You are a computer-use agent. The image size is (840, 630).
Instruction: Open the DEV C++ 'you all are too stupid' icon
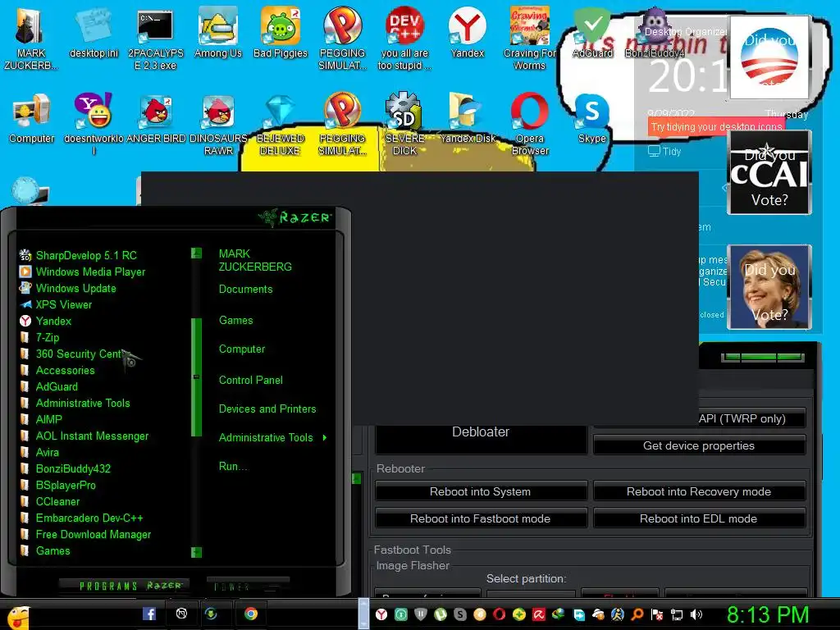click(x=404, y=38)
